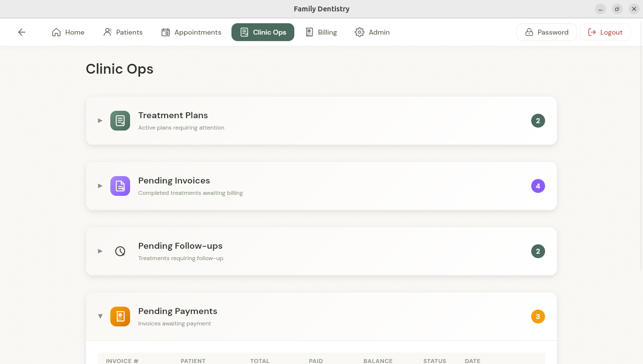Open the Home navigation icon

coord(56,32)
